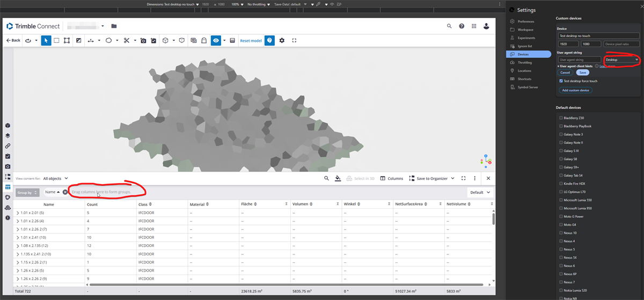Open the Default preset dropdown
644x300 pixels.
480,192
